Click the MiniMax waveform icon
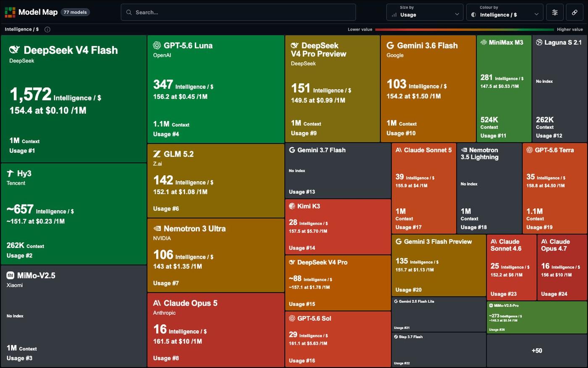Image resolution: width=588 pixels, height=368 pixels. pyautogui.click(x=483, y=42)
